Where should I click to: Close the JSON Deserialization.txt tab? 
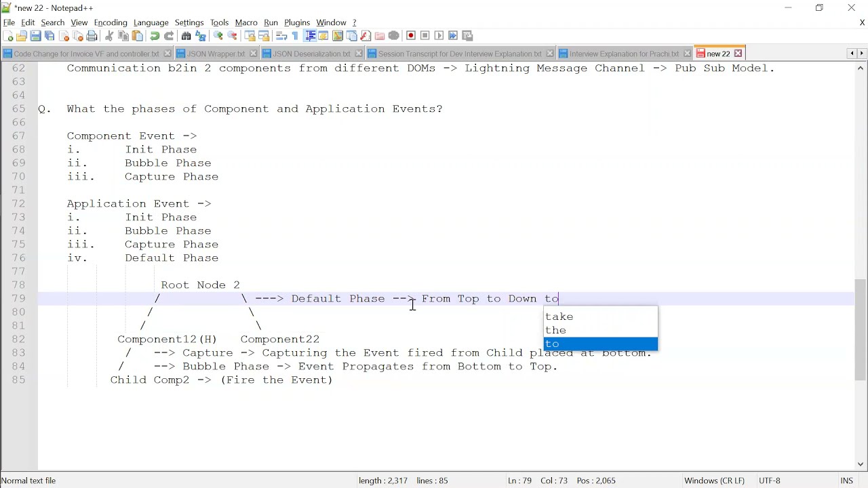359,54
